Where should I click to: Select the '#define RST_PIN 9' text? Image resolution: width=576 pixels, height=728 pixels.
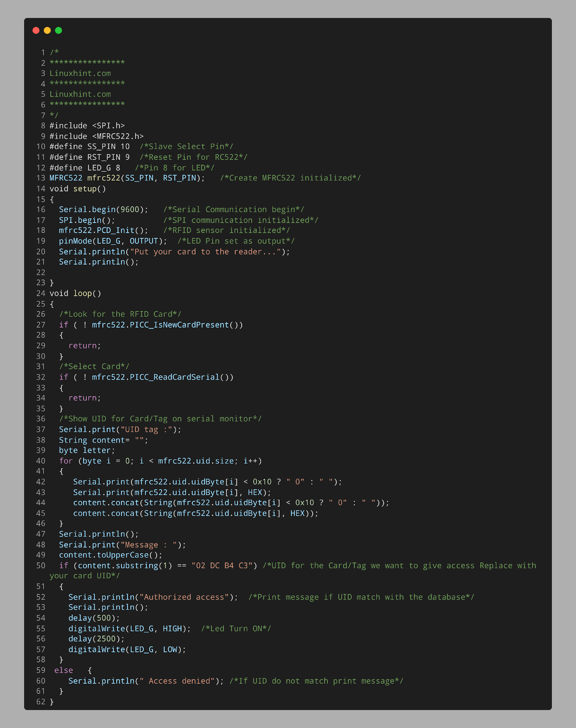click(x=89, y=157)
